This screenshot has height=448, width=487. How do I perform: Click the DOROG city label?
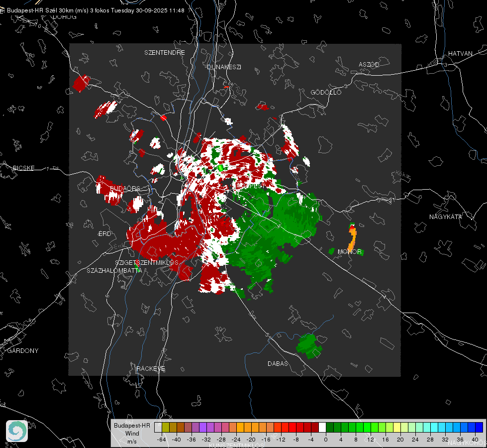pos(65,17)
